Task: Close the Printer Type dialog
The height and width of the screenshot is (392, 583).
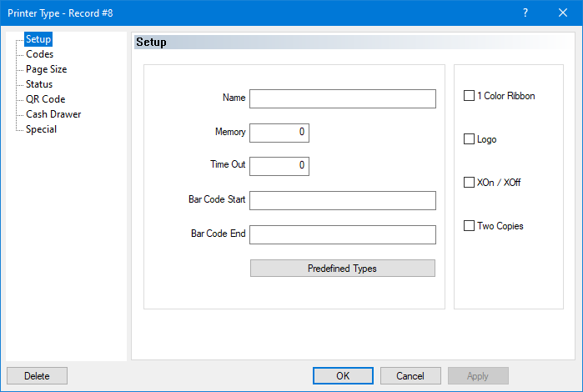Action: coord(563,13)
